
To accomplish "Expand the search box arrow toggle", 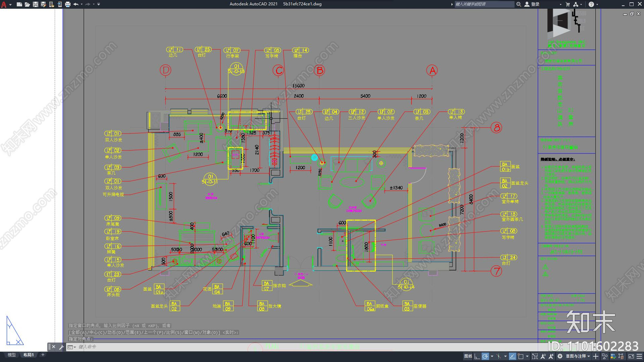I will point(452,4).
